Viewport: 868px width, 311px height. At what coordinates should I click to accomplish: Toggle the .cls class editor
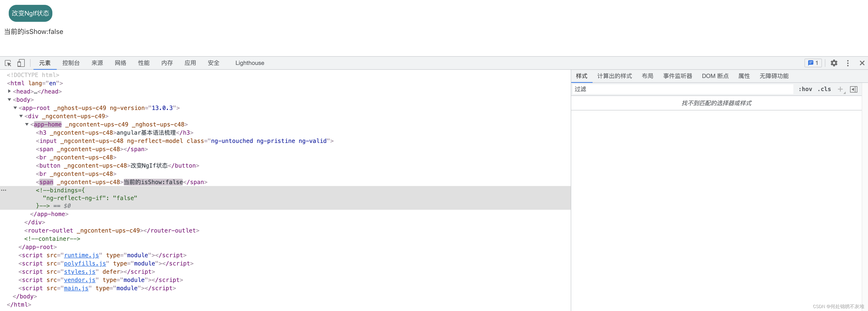(824, 89)
